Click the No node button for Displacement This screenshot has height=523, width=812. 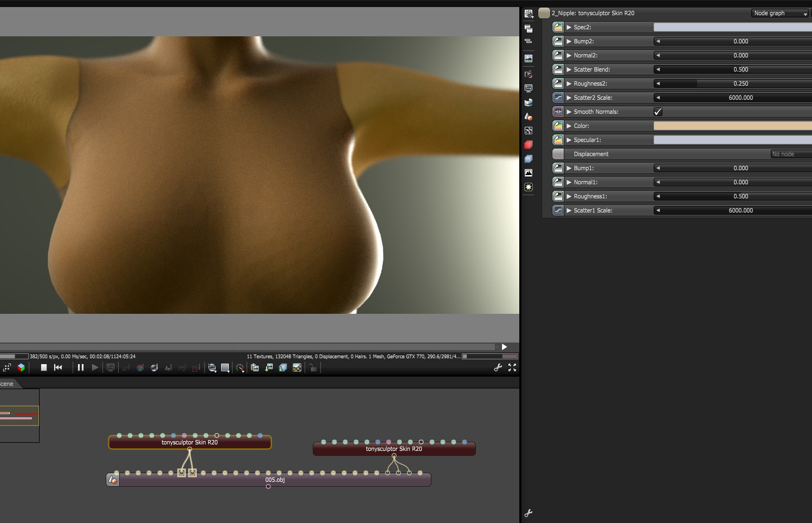[x=790, y=154]
